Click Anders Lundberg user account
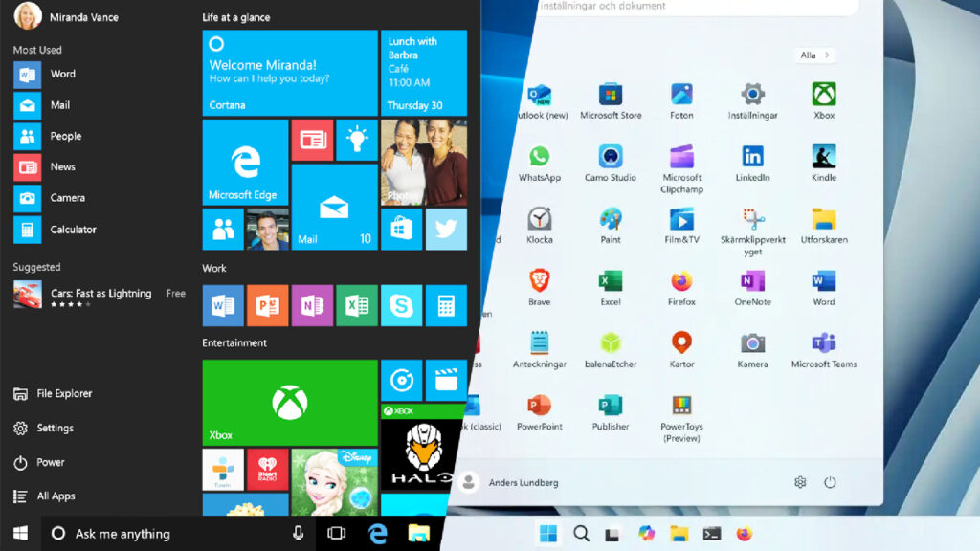Viewport: 980px width, 551px height. (509, 482)
